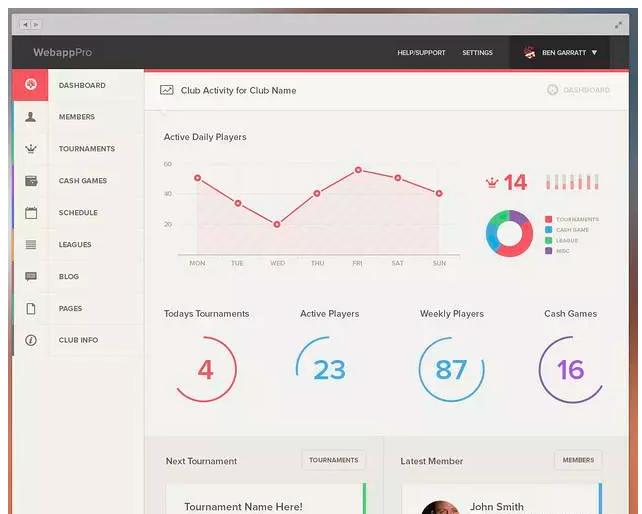
Task: Click the chart icon beside Club Activity
Action: tap(167, 90)
